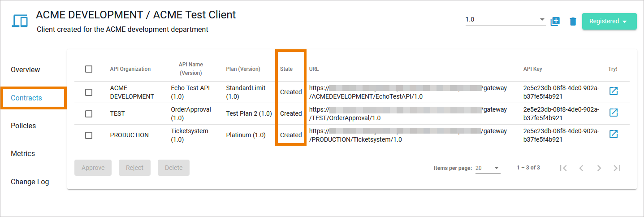Expand the Registered status dropdown
The width and height of the screenshot is (644, 217).
tap(609, 22)
